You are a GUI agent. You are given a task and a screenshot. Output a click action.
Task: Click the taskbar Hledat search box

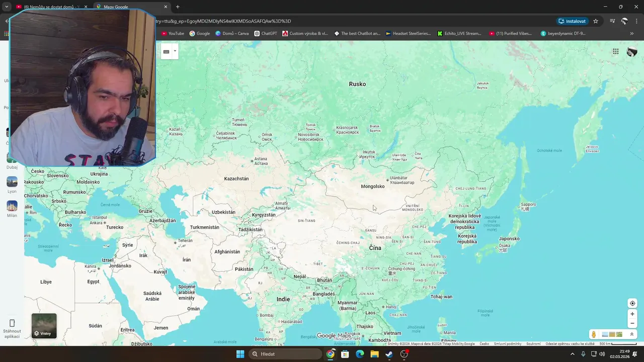(x=285, y=354)
